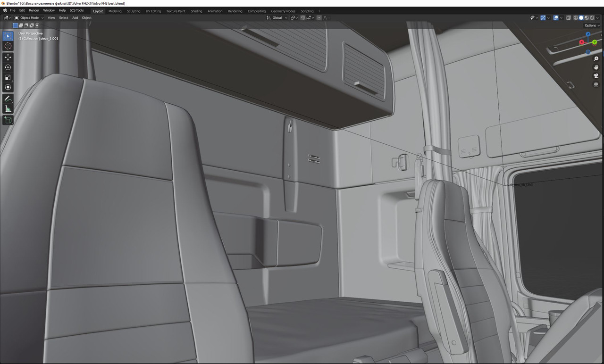The height and width of the screenshot is (364, 604).
Task: Select the Add Cube tool
Action: 8,120
